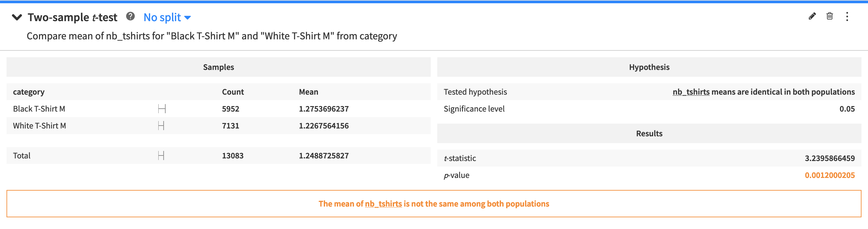Click the Count column header
Viewport: 868px width, 229px height.
(x=233, y=92)
